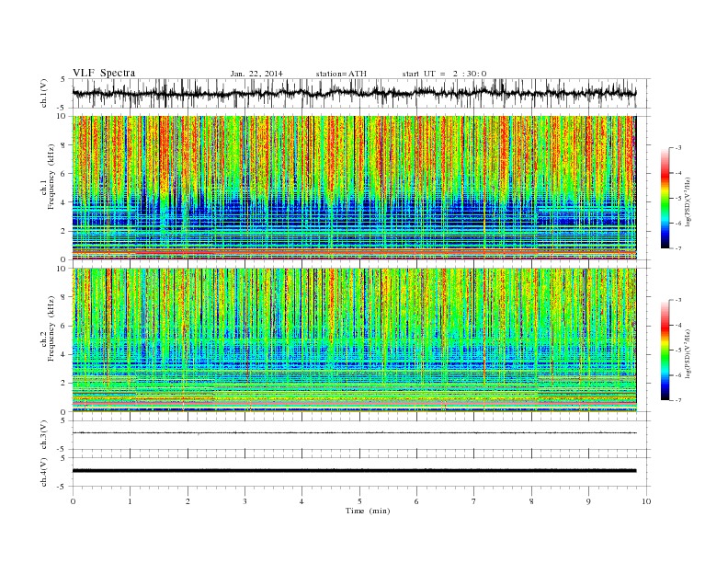
Task: Click the "-3" label on ch.1 color bar
Action: (x=677, y=148)
